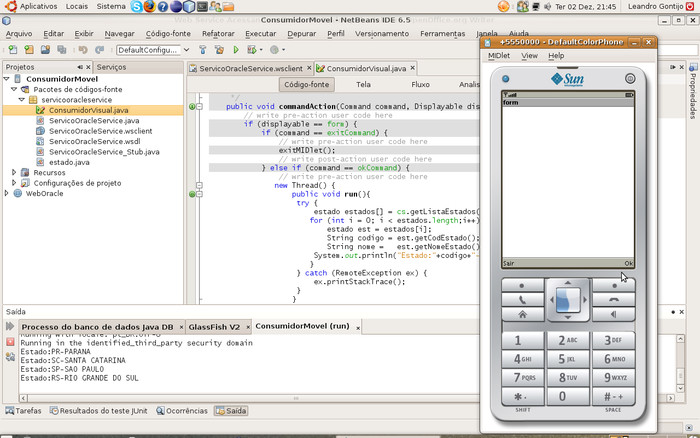This screenshot has height=438, width=700.
Task: Click the Redo toolbar icon
Action: tap(100, 50)
